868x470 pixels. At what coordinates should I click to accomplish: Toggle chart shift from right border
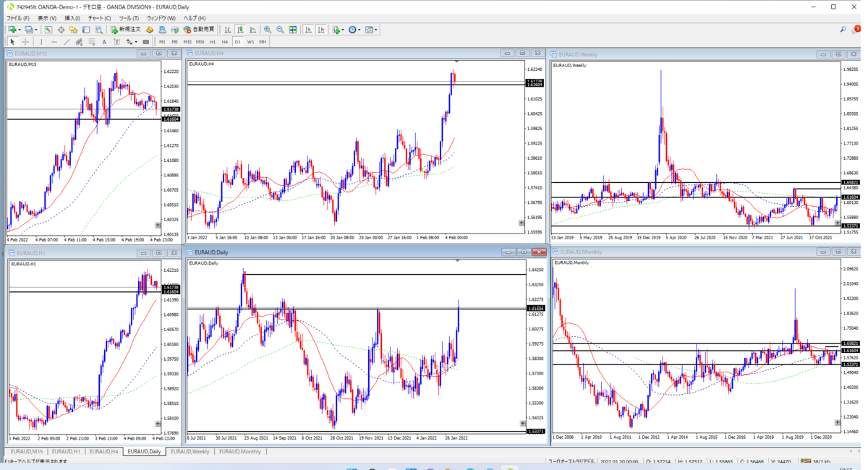pyautogui.click(x=321, y=30)
